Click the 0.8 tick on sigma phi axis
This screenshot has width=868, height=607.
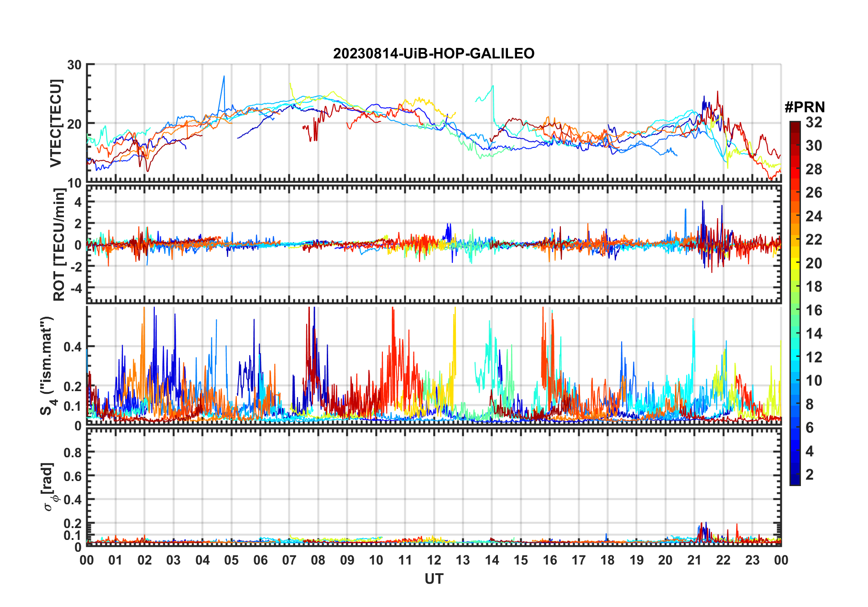pyautogui.click(x=73, y=452)
